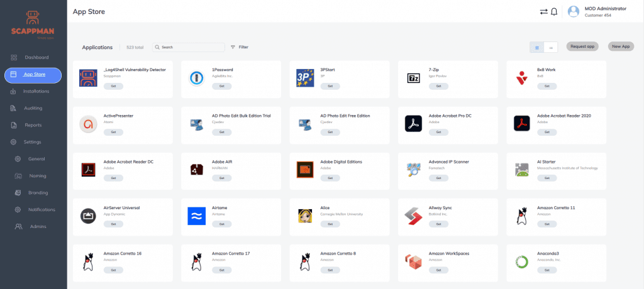Get the 8x8 Work application
Viewport: 644px width, 289px height.
pos(547,86)
